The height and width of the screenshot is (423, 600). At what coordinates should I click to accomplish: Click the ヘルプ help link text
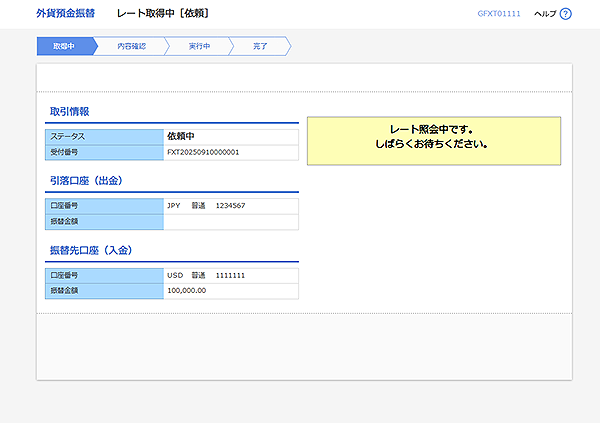click(545, 14)
